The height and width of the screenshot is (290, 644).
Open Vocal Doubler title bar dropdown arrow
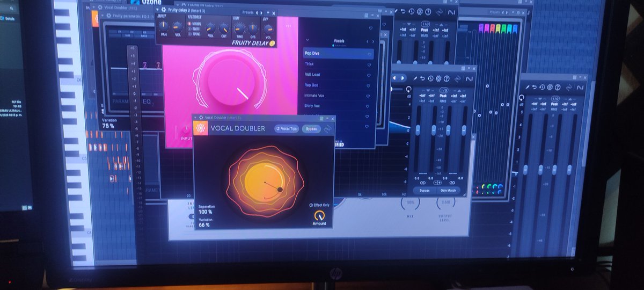[x=195, y=118]
